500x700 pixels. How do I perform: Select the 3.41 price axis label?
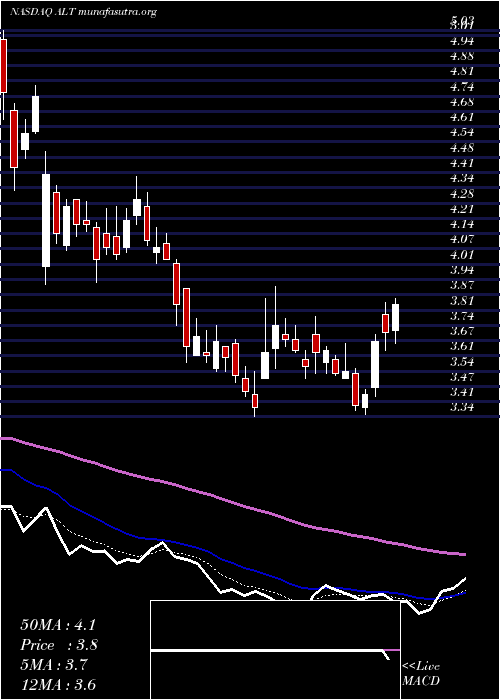tap(462, 392)
